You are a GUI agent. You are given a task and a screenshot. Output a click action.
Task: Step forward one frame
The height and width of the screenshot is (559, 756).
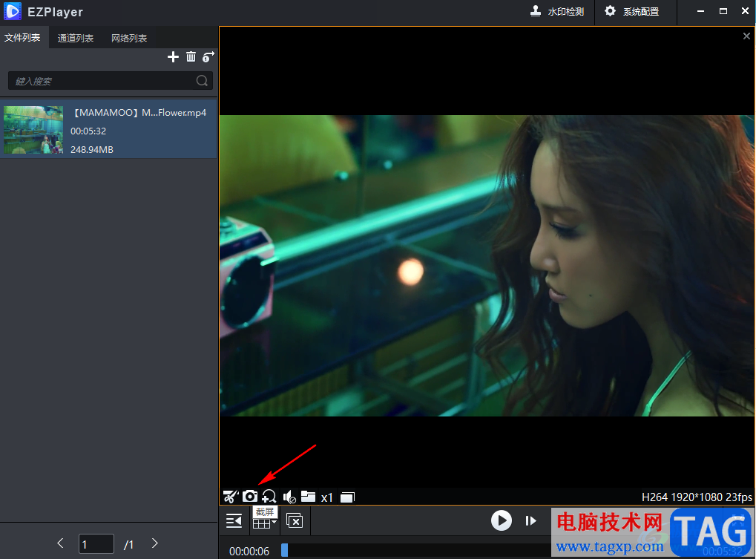point(531,520)
